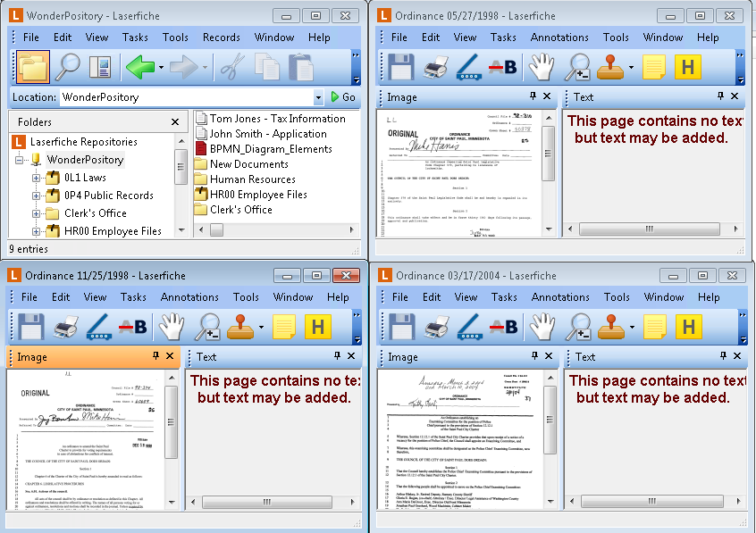The image size is (756, 533).
Task: Pin the Text pane in Ordinance 03/17/2004
Action: tap(723, 356)
